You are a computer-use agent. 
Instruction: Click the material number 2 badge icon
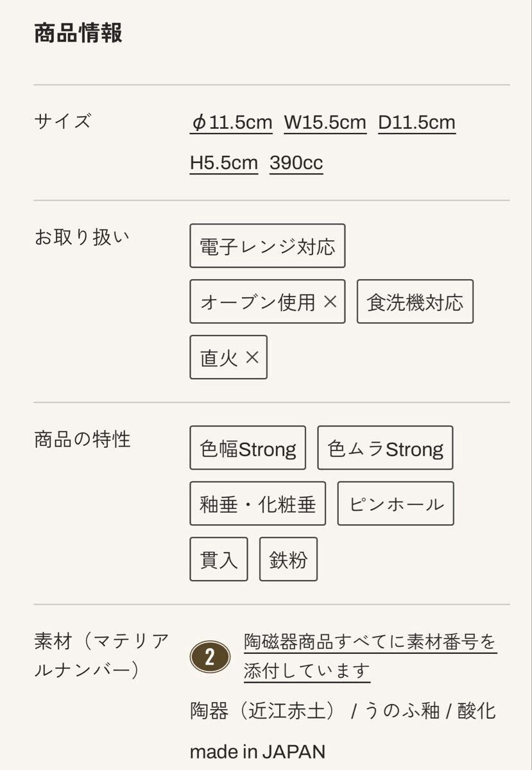click(x=210, y=656)
